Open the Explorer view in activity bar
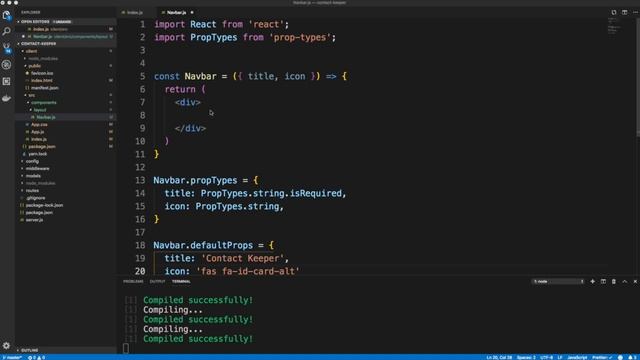640x360 pixels. pyautogui.click(x=7, y=15)
